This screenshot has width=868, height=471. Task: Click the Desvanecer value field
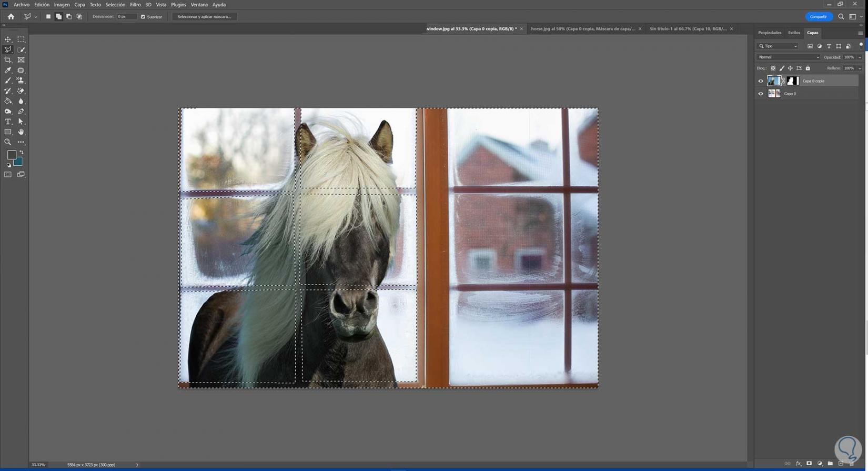pos(127,17)
